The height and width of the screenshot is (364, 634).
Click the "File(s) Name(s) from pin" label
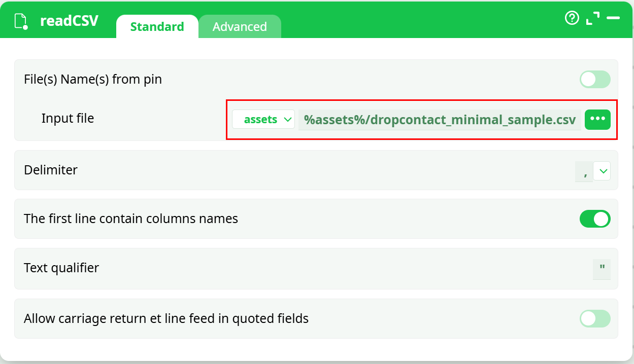[x=93, y=79]
